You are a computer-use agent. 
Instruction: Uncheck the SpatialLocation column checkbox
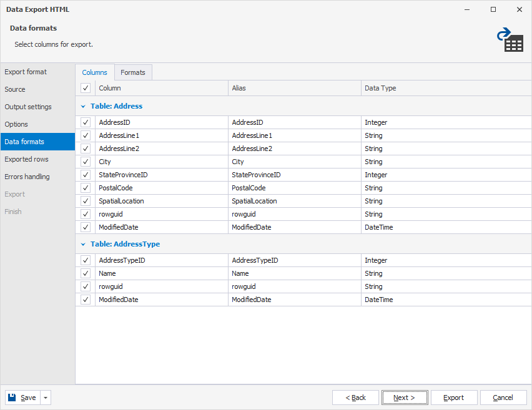pos(86,201)
